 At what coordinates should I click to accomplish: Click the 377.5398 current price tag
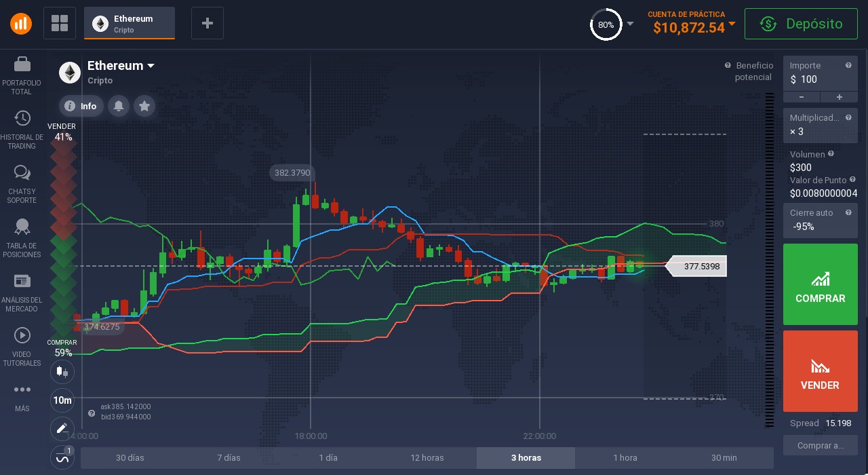(696, 267)
